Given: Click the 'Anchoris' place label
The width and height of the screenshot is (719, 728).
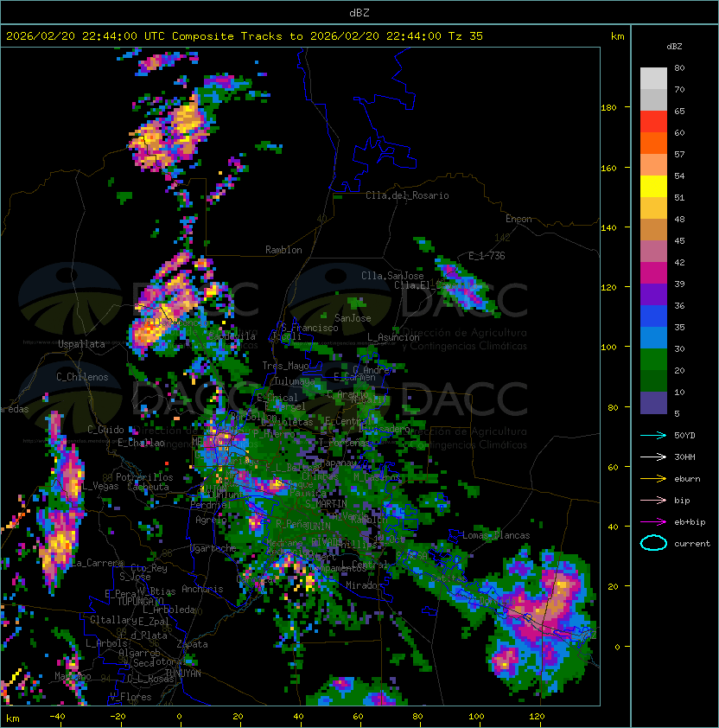Looking at the screenshot, I should pyautogui.click(x=202, y=589).
